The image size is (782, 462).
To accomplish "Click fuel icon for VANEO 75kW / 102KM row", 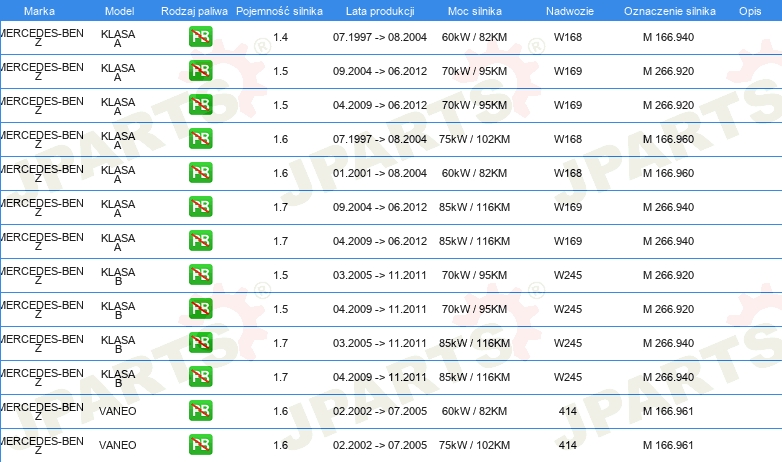I will point(200,445).
